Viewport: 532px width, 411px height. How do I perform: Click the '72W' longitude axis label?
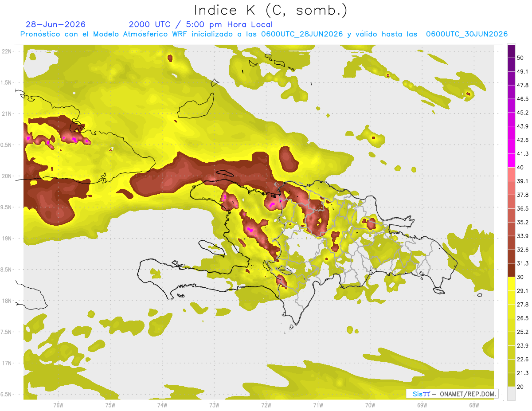[x=266, y=405]
